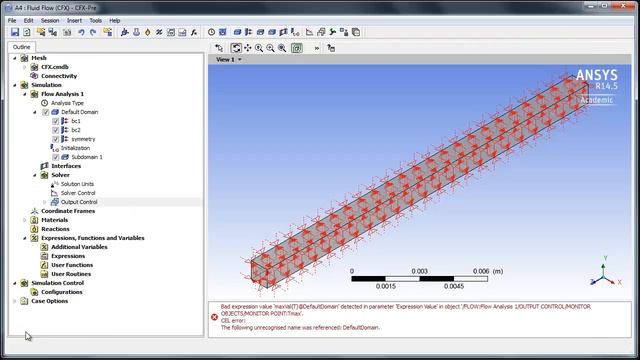640x360 pixels.
Task: Select User Functions in the tree
Action: [x=72, y=265]
